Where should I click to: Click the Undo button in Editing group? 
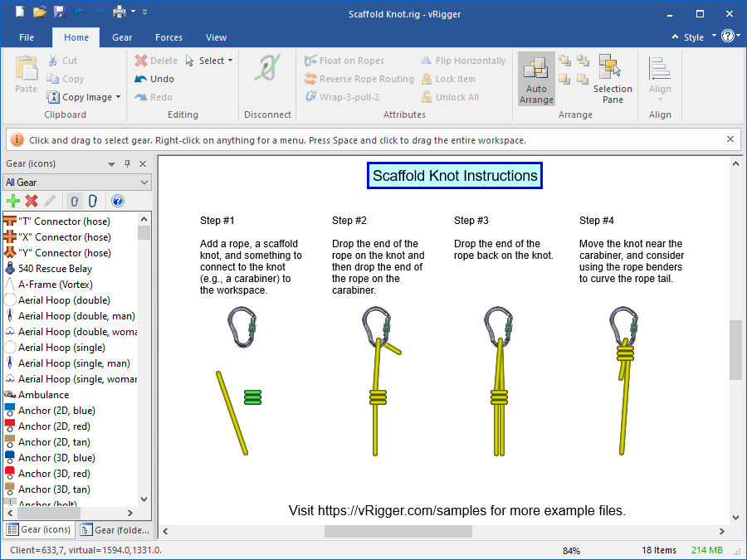[x=154, y=79]
